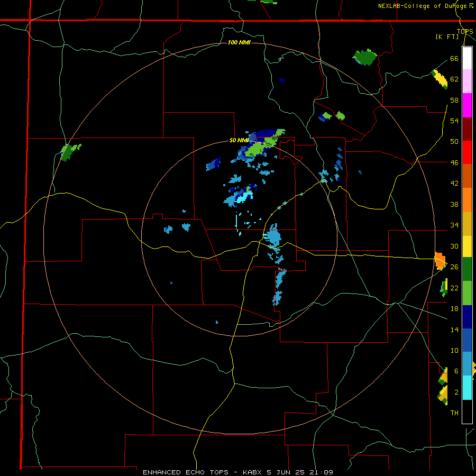Pick the light green legend swatch
The height and width of the screenshot is (476, 476).
click(467, 293)
